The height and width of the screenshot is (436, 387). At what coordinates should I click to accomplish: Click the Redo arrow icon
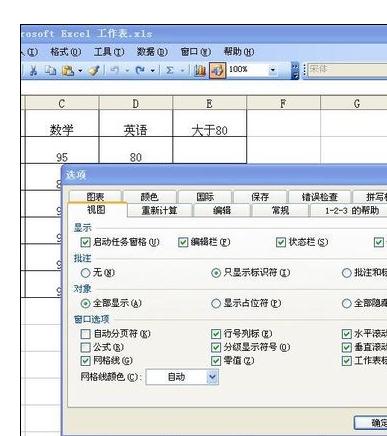click(140, 70)
